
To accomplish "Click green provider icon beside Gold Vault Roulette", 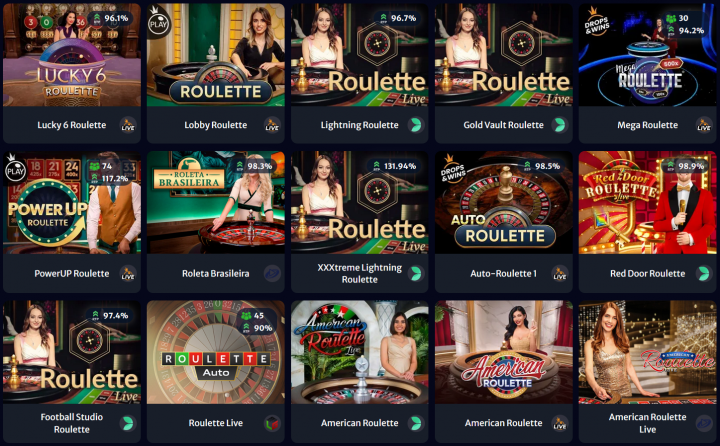I will tap(560, 125).
